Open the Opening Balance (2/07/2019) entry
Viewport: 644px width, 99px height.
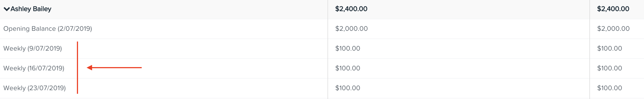tap(48, 29)
